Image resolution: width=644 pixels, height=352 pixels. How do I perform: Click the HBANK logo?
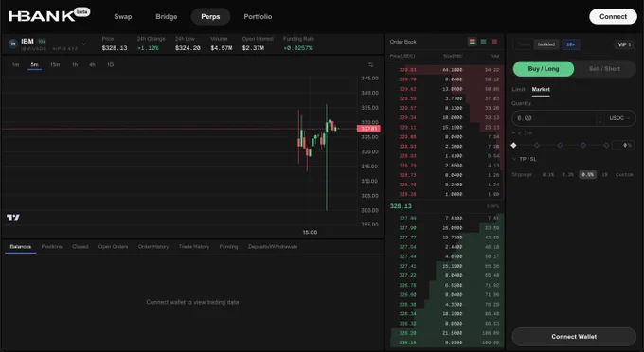(x=42, y=16)
